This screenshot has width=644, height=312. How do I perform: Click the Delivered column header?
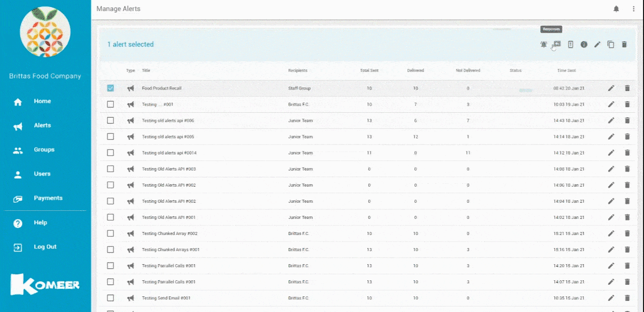[416, 70]
